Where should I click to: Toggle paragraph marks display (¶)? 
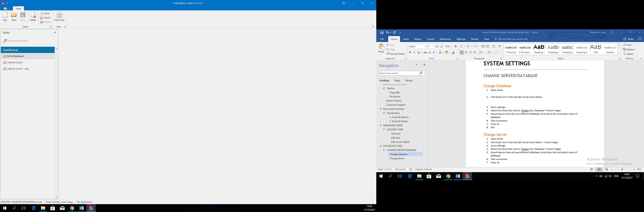point(500,47)
